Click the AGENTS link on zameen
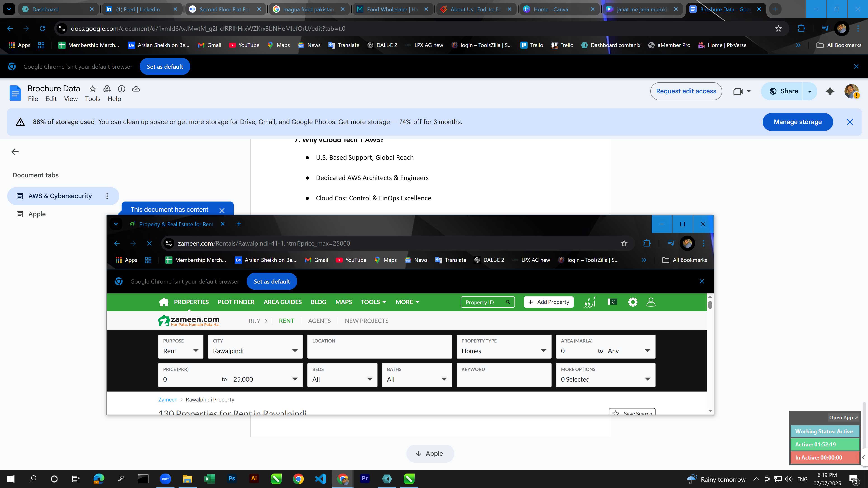 tap(319, 321)
